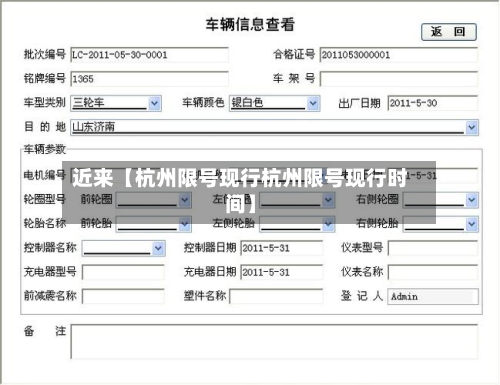The width and height of the screenshot is (500, 385).
Task: Click the 登记人 field showing Admin
Action: [x=433, y=296]
